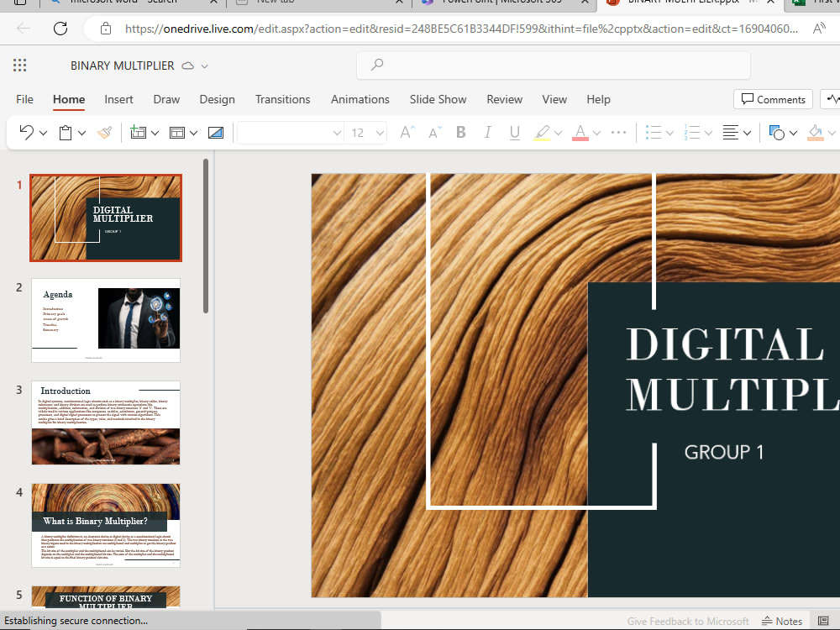
Task: Toggle Italic formatting
Action: [x=487, y=133]
